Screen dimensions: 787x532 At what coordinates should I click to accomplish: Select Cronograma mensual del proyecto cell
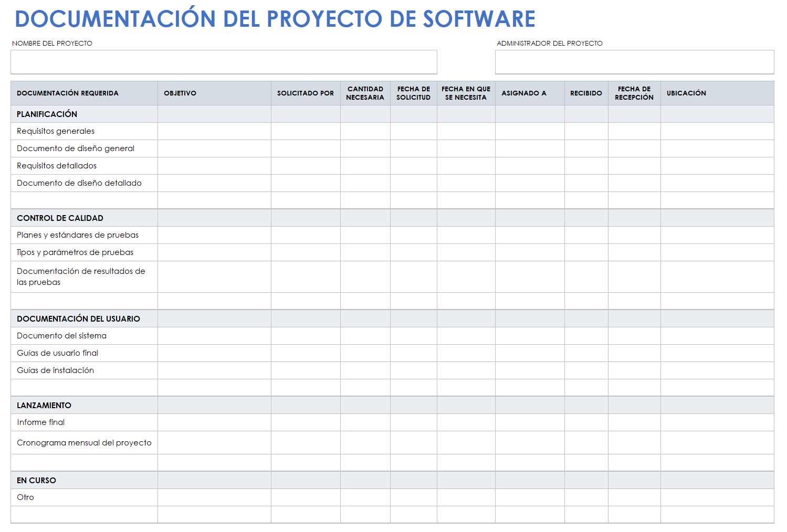pos(84,443)
